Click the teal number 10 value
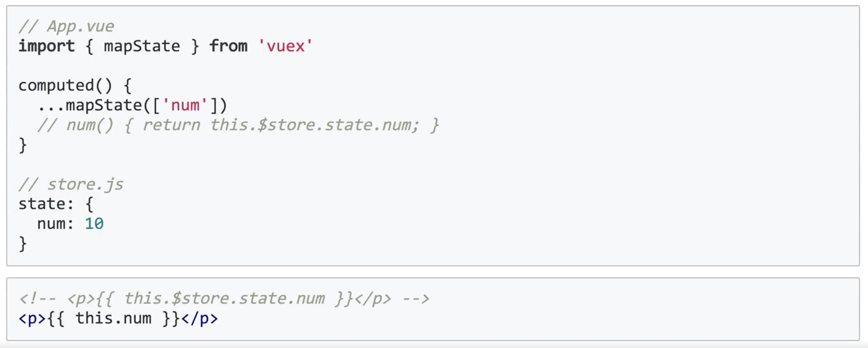 (94, 224)
